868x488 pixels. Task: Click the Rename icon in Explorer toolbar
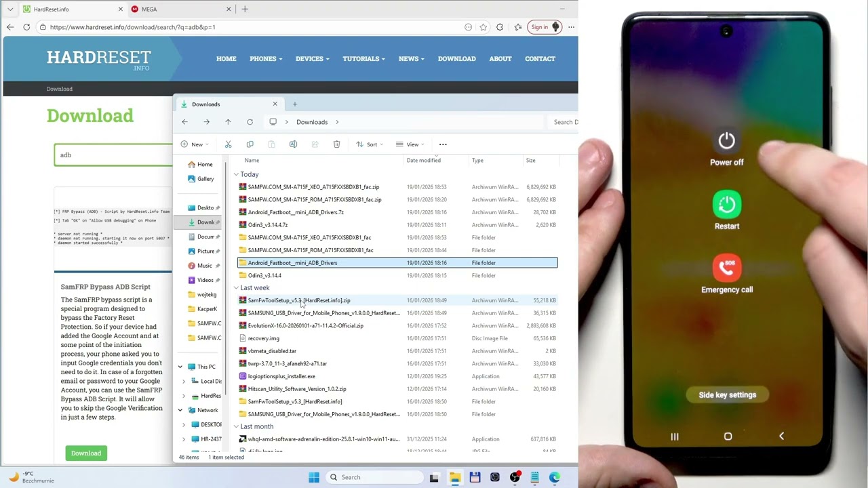pos(293,144)
